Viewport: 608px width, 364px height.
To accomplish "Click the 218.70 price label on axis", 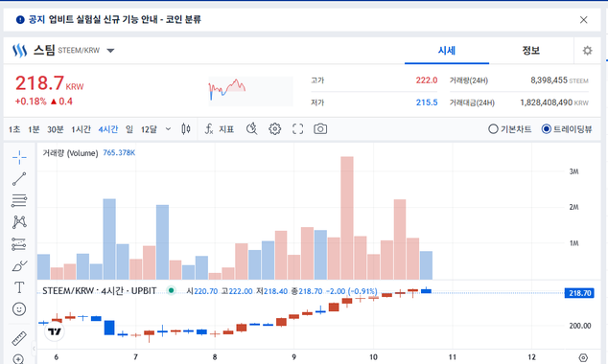I will click(579, 293).
